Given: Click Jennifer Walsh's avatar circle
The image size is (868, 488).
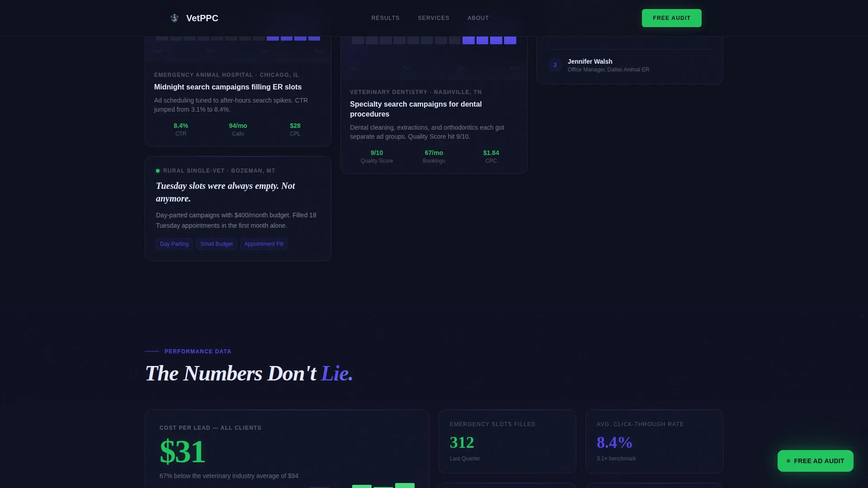Looking at the screenshot, I should 555,65.
